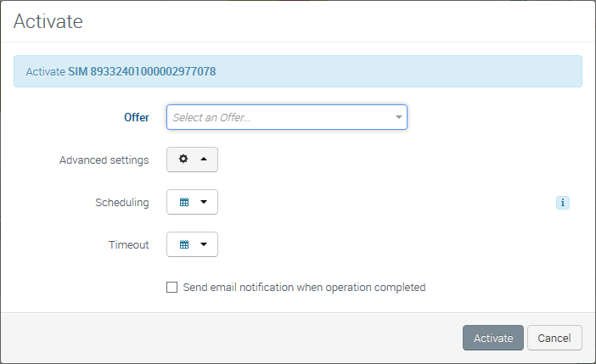Expand Scheduling options with the down caret

(x=204, y=203)
